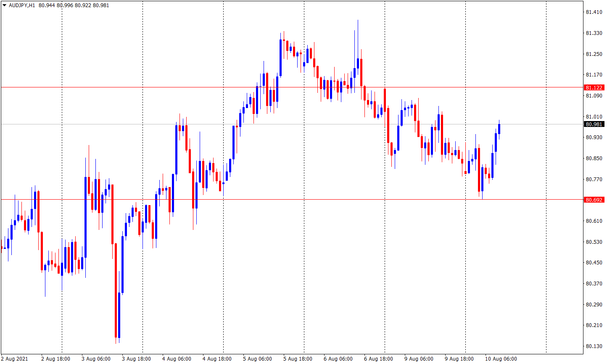Click the 80.210 price axis label
This screenshot has width=607, height=364.
tap(594, 325)
